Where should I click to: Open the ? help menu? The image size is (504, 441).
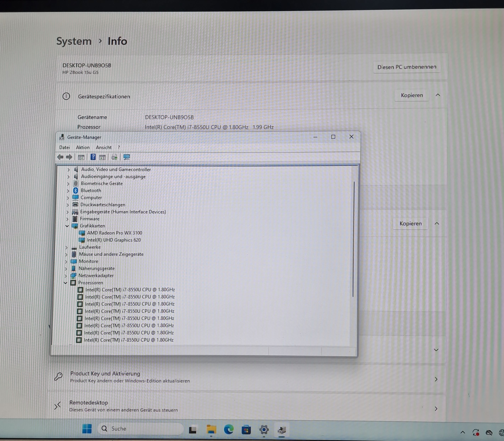[x=119, y=147]
